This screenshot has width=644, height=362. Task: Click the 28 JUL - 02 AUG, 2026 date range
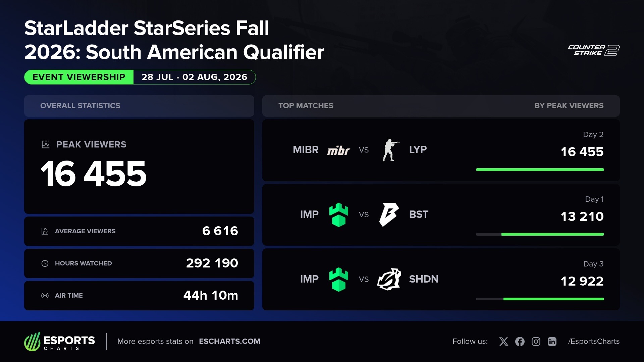(x=195, y=77)
